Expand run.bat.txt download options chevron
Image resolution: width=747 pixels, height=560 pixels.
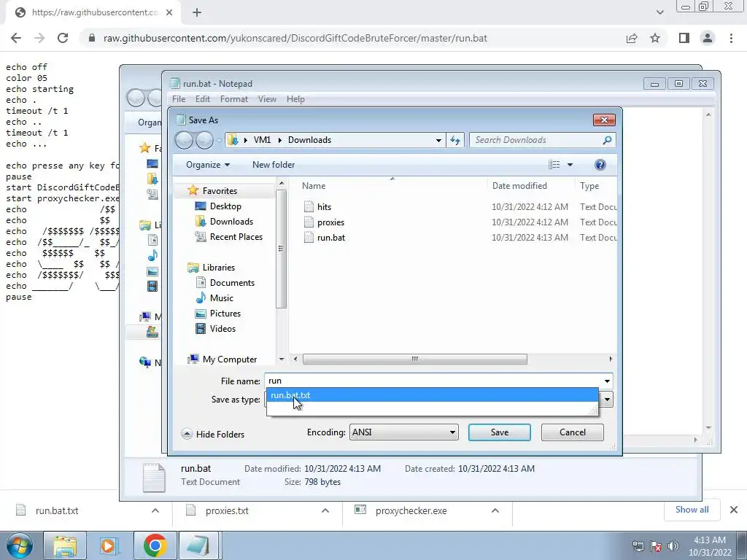point(155,510)
